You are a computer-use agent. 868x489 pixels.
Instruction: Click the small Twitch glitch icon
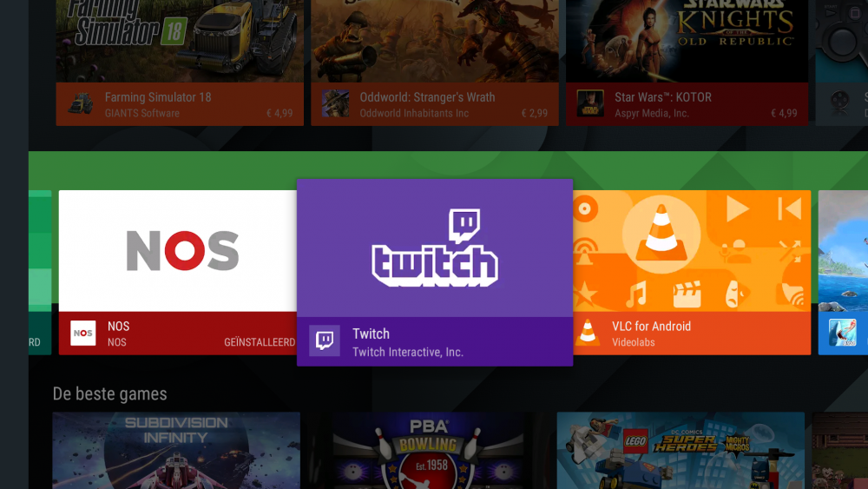tap(325, 341)
